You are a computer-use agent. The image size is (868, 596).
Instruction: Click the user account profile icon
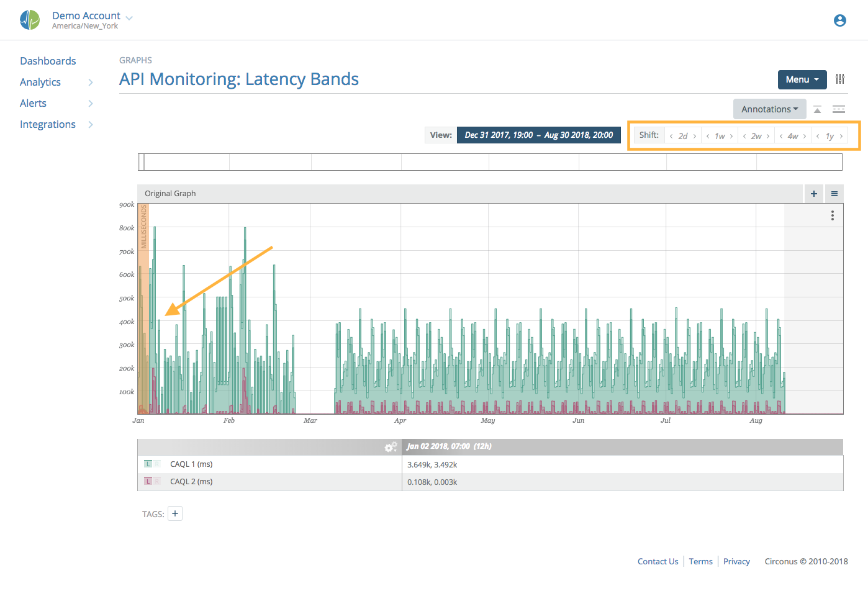tap(839, 20)
